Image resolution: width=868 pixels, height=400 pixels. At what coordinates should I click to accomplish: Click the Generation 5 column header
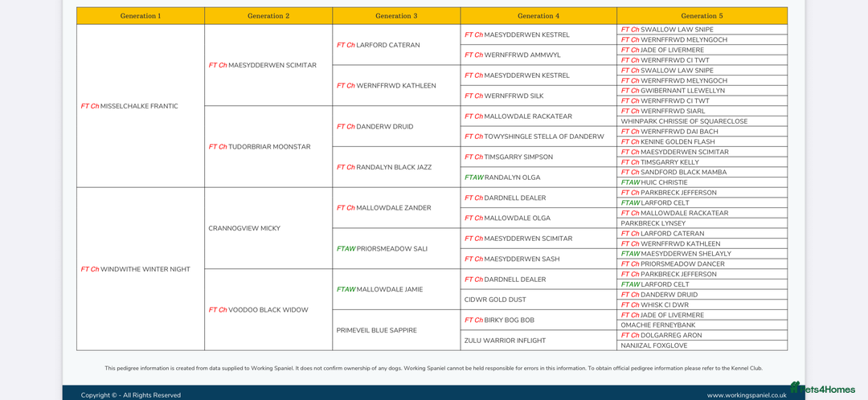702,16
